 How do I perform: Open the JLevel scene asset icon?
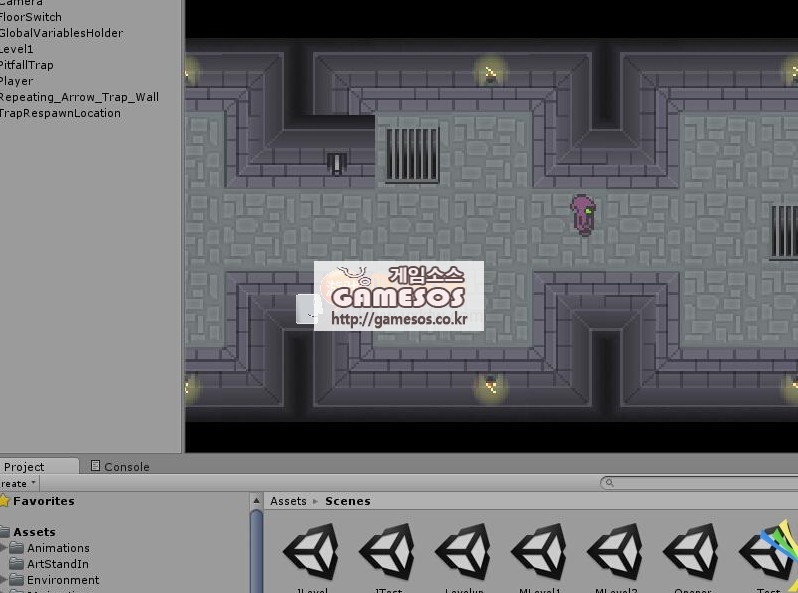(x=311, y=551)
